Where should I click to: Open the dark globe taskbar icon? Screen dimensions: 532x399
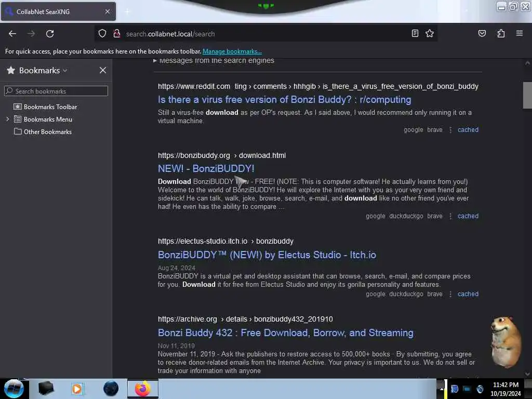pyautogui.click(x=111, y=389)
